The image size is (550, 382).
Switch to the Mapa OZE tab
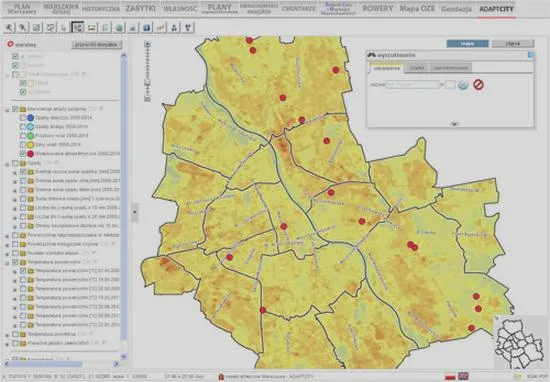(x=417, y=8)
